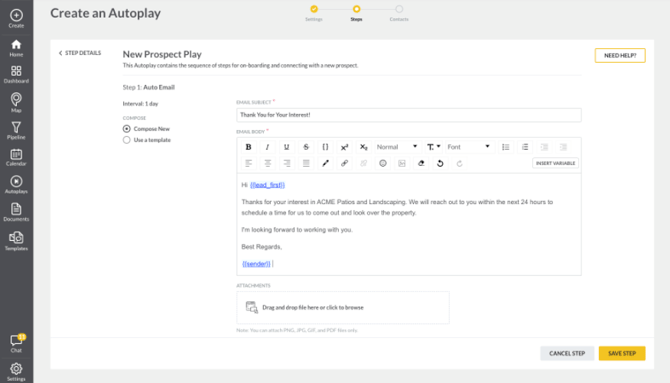Toggle italic formatting
Viewport: 670px width, 383px height.
pos(267,147)
